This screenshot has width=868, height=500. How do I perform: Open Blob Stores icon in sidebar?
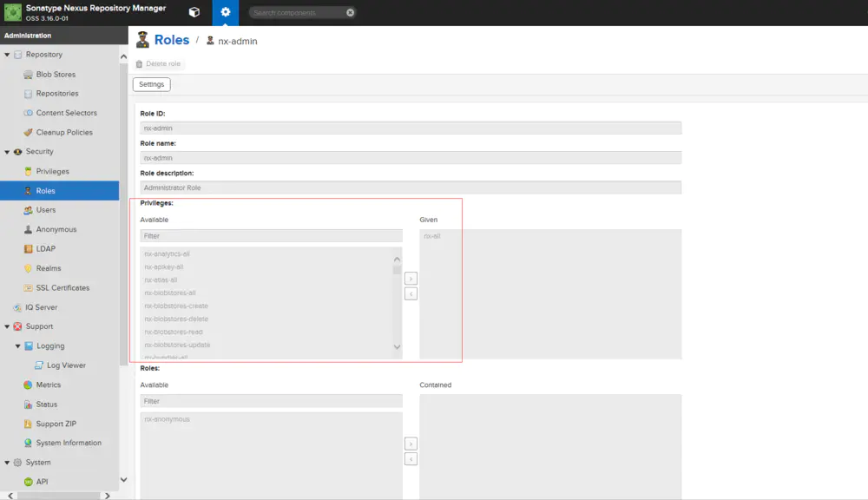(29, 74)
